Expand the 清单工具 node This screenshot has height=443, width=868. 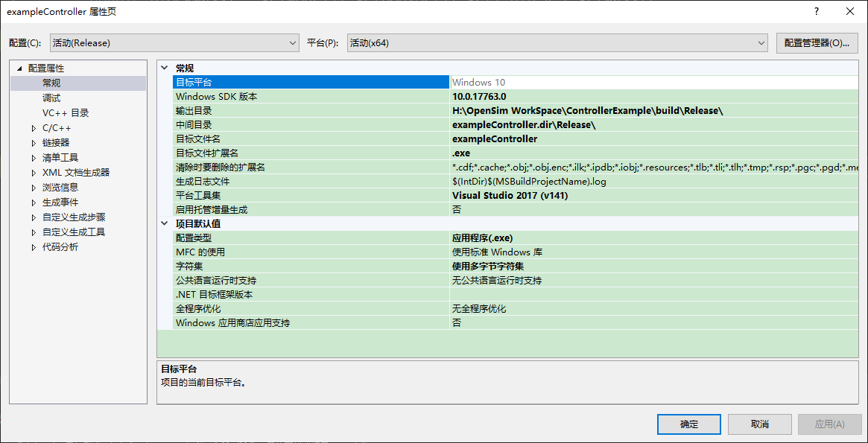pos(32,157)
